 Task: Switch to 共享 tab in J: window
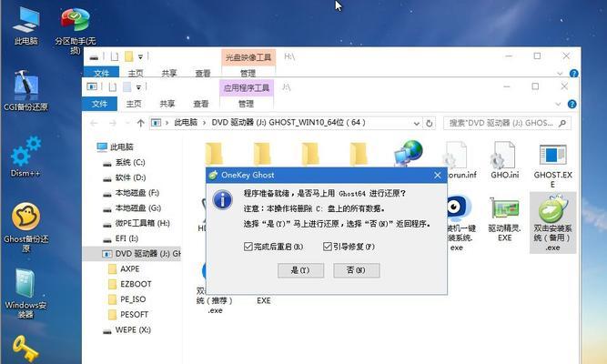tap(167, 104)
